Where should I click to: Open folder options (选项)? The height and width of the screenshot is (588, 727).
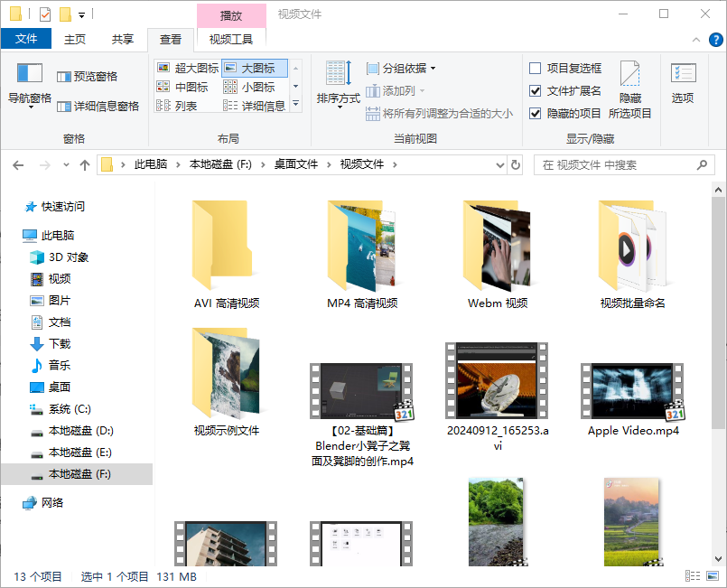click(x=683, y=83)
